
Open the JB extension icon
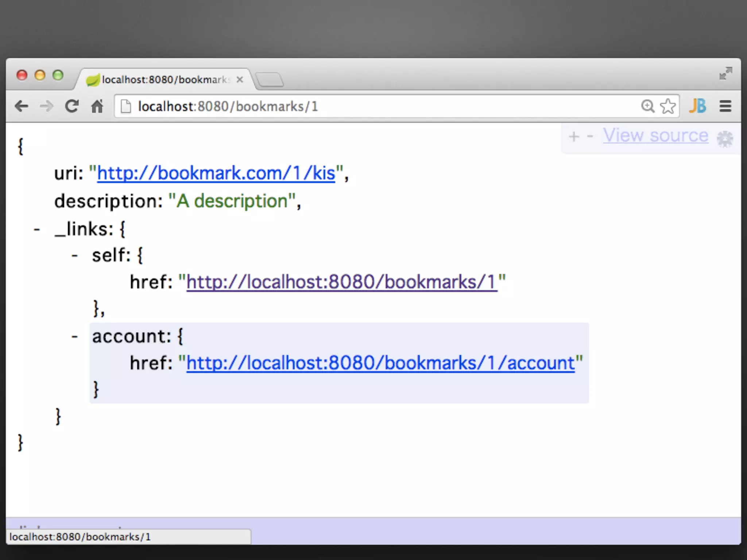point(697,106)
